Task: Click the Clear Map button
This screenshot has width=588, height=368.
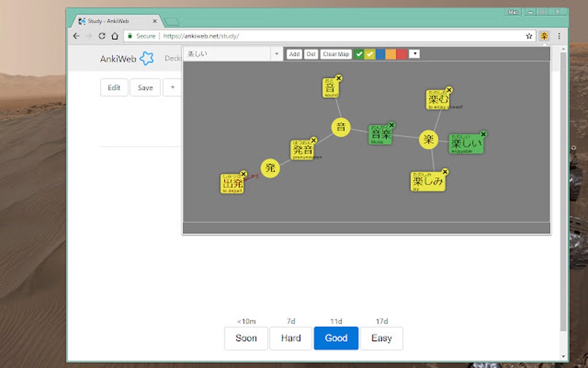Action: click(336, 54)
